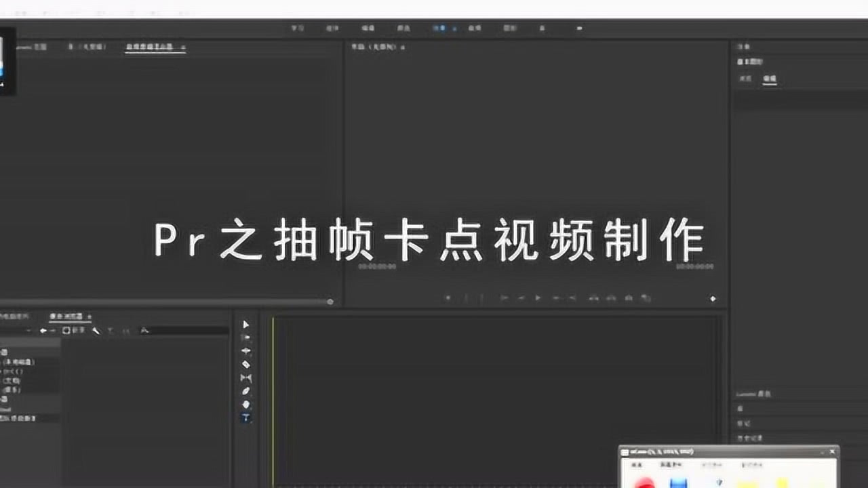868x488 pixels.
Task: Expand the workspace overflow chevron menu
Action: coord(578,28)
